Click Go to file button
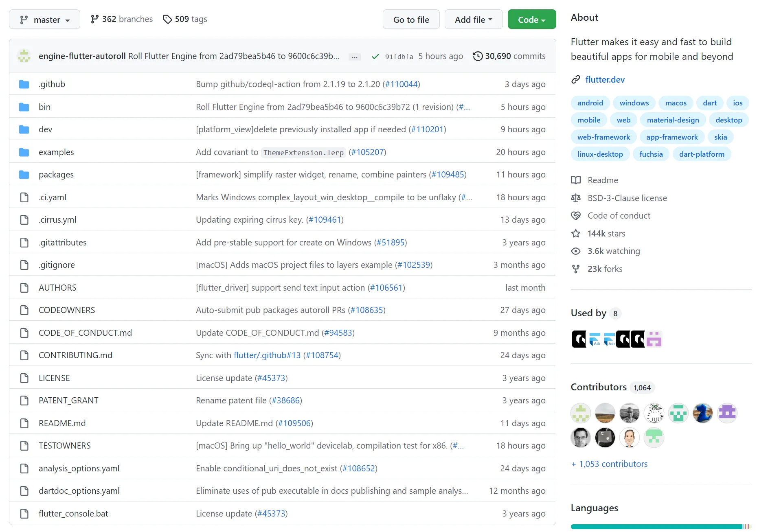Image resolution: width=757 pixels, height=532 pixels. click(411, 20)
